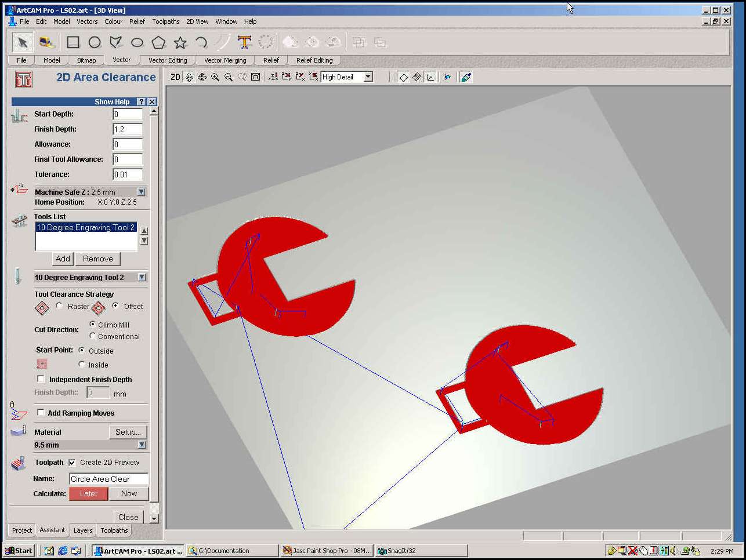Select the polygon vector tool
Screen dimensions: 746x560
click(x=159, y=42)
